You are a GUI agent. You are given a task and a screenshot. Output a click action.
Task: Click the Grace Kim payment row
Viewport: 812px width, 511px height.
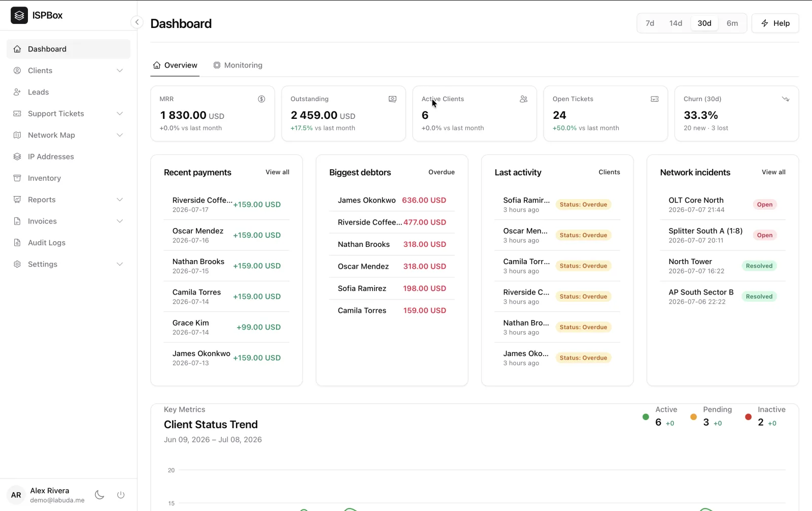[226, 327]
